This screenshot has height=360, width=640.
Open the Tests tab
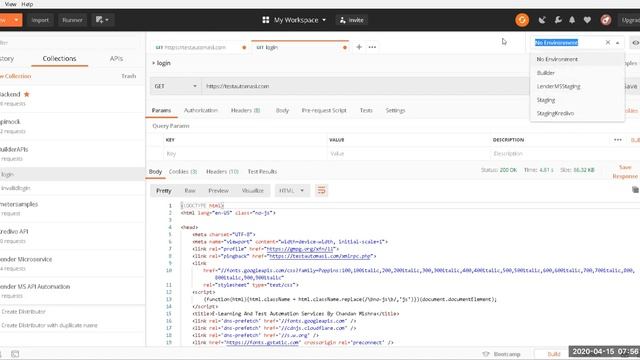point(366,110)
